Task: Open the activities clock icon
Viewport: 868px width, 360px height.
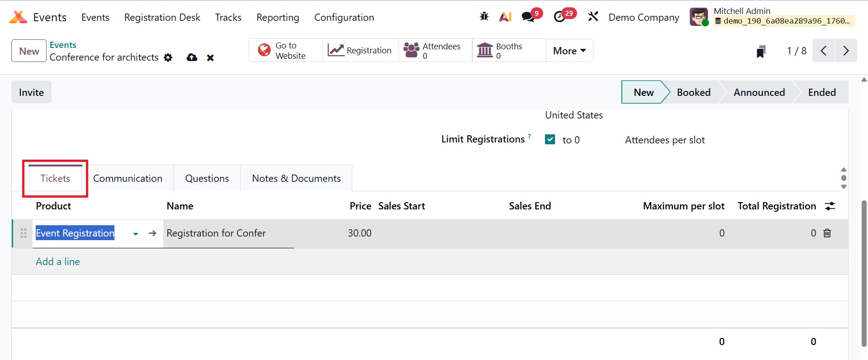Action: click(560, 17)
